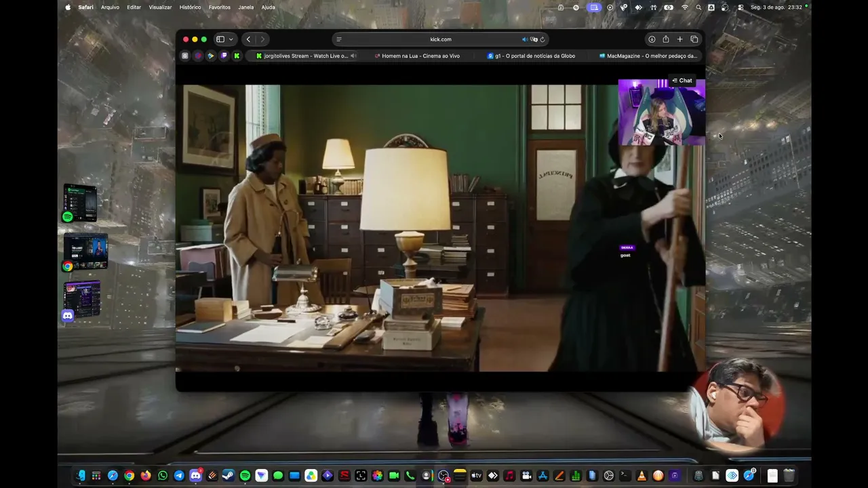Go back to the previous page
This screenshot has height=488, width=868.
point(248,39)
